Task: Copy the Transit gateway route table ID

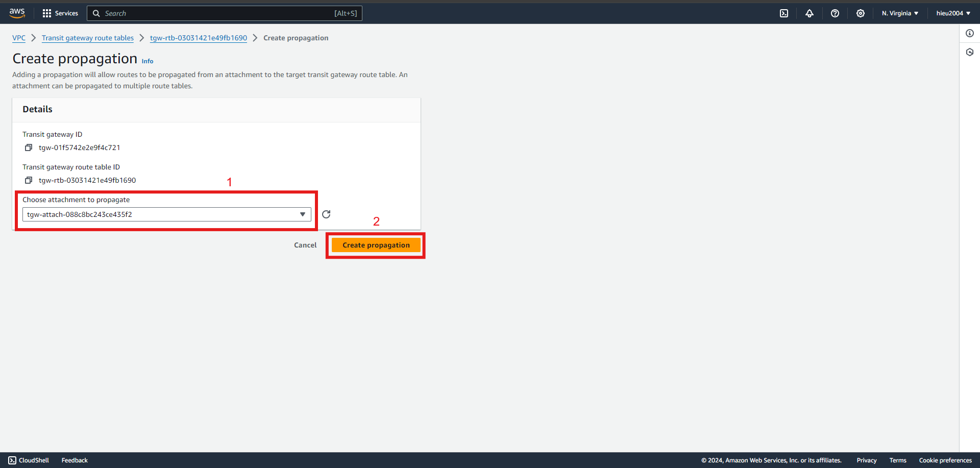Action: [x=29, y=180]
